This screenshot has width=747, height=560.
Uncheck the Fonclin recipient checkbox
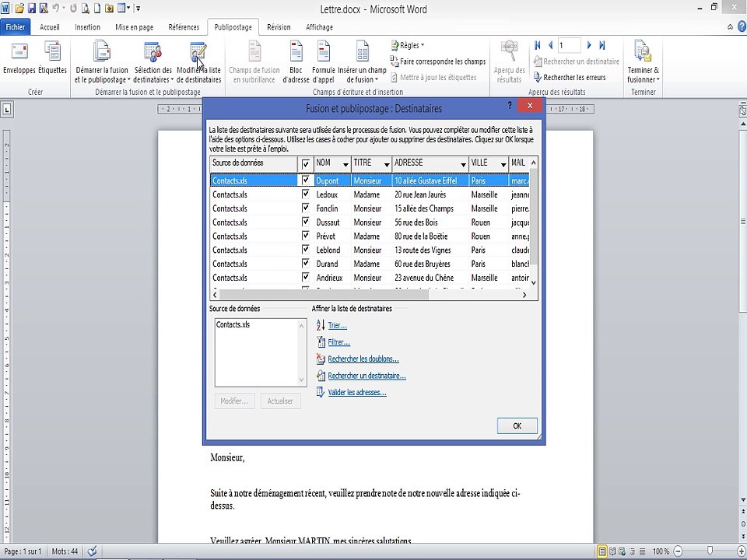coord(305,208)
